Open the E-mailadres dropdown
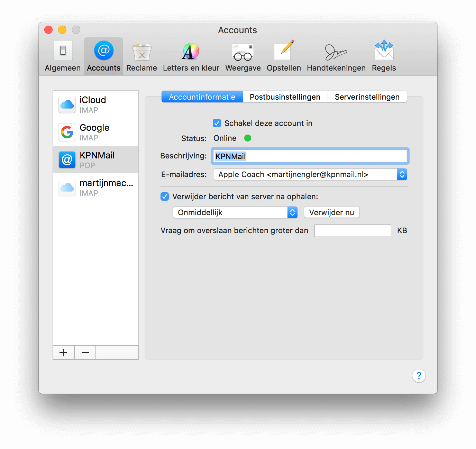Viewport: 476px width, 449px height. point(310,174)
